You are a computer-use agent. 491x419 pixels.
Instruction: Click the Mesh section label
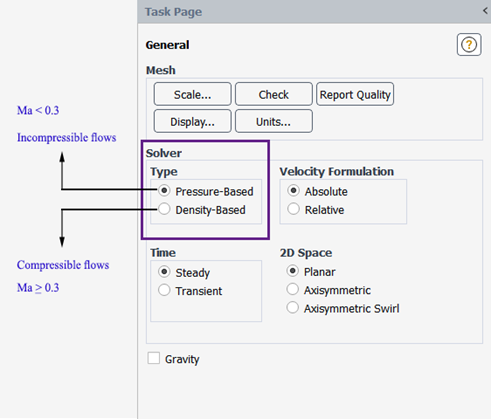[161, 70]
